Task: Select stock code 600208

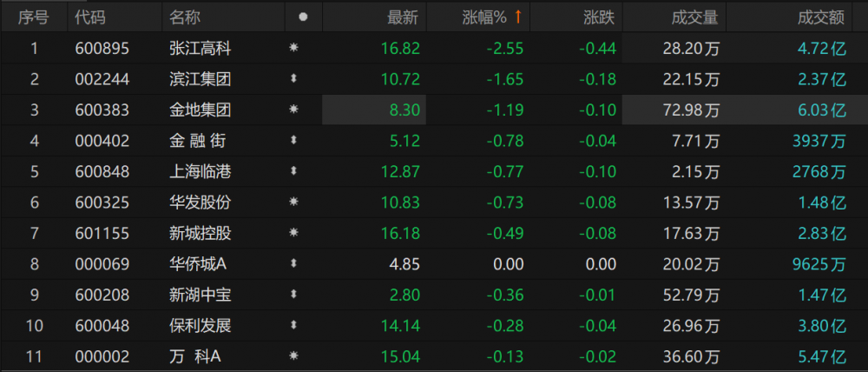Action: pyautogui.click(x=102, y=295)
